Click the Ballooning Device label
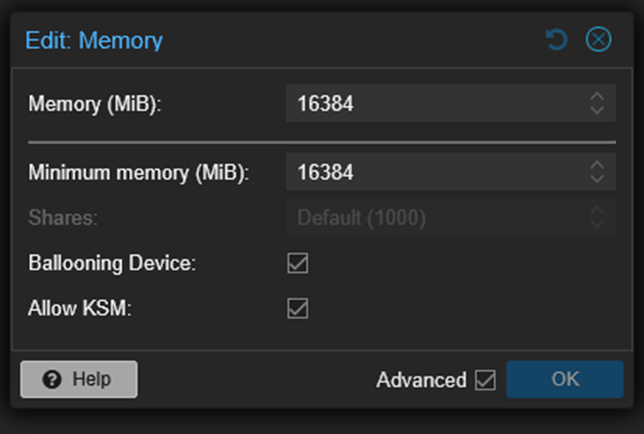Image resolution: width=644 pixels, height=434 pixels. tap(112, 264)
